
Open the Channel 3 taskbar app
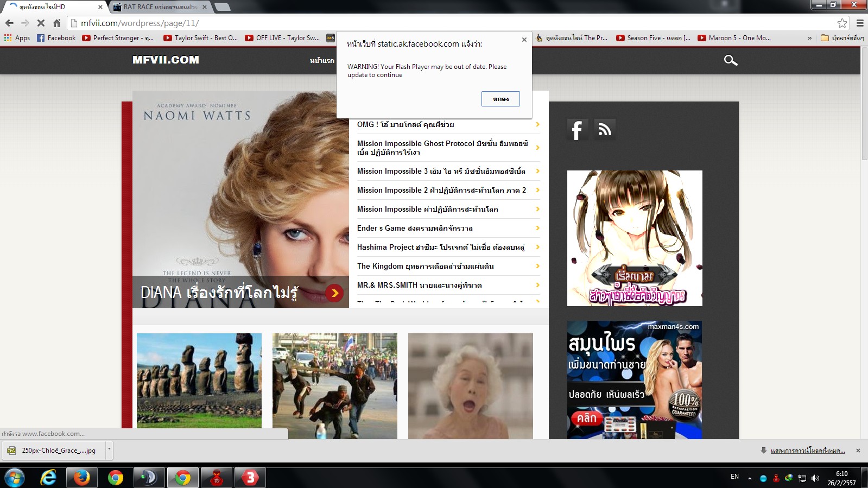(x=250, y=478)
